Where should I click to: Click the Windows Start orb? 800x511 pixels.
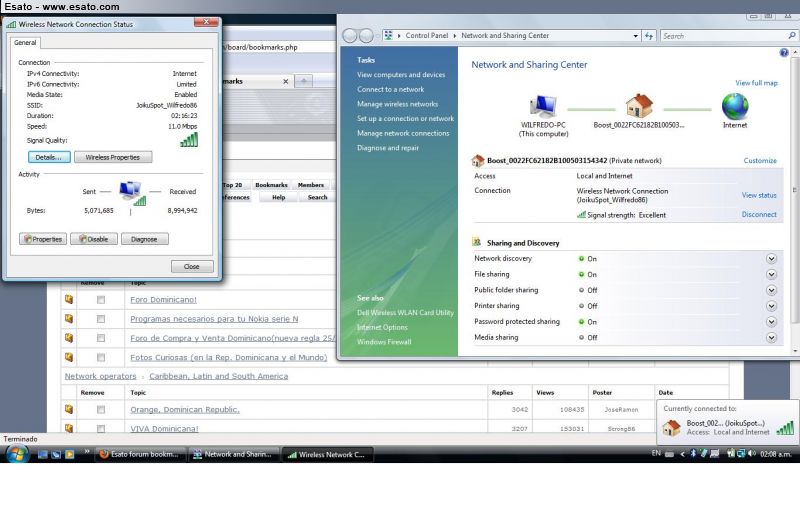[x=17, y=453]
